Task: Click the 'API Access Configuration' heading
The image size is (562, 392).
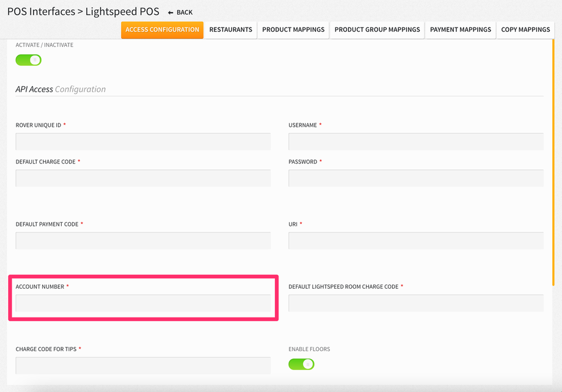Action: pyautogui.click(x=60, y=89)
